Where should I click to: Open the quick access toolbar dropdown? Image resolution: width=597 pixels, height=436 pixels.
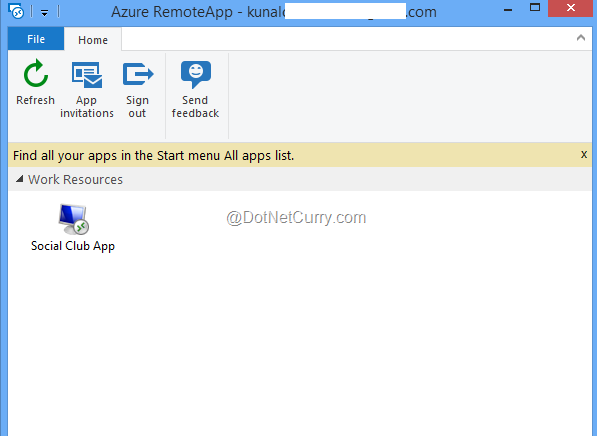45,13
